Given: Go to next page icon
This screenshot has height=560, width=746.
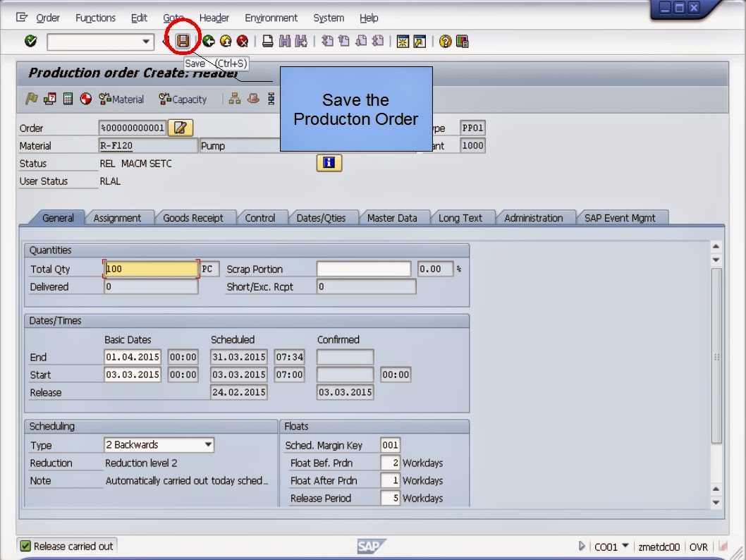Looking at the screenshot, I should (x=361, y=42).
